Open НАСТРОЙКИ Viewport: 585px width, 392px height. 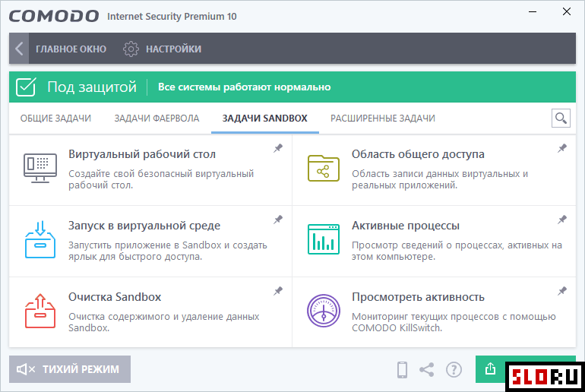(x=173, y=49)
